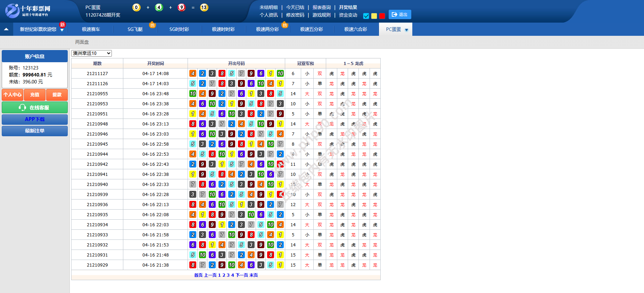Click the 退出 logout button
The width and height of the screenshot is (644, 293).
(x=399, y=15)
